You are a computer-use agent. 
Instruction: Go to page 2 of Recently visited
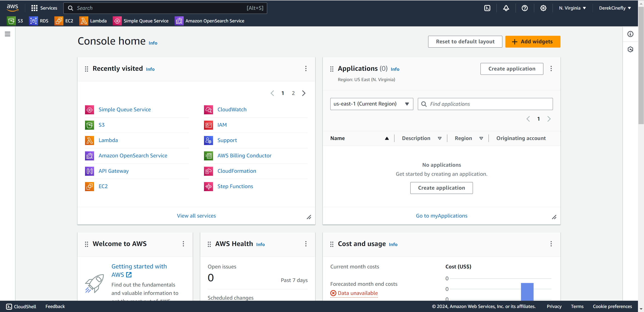tap(293, 93)
